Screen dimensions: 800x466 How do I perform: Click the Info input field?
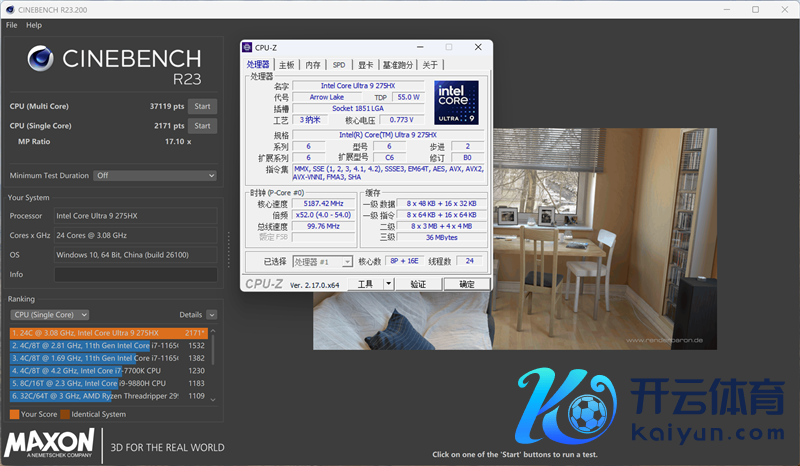(x=134, y=274)
